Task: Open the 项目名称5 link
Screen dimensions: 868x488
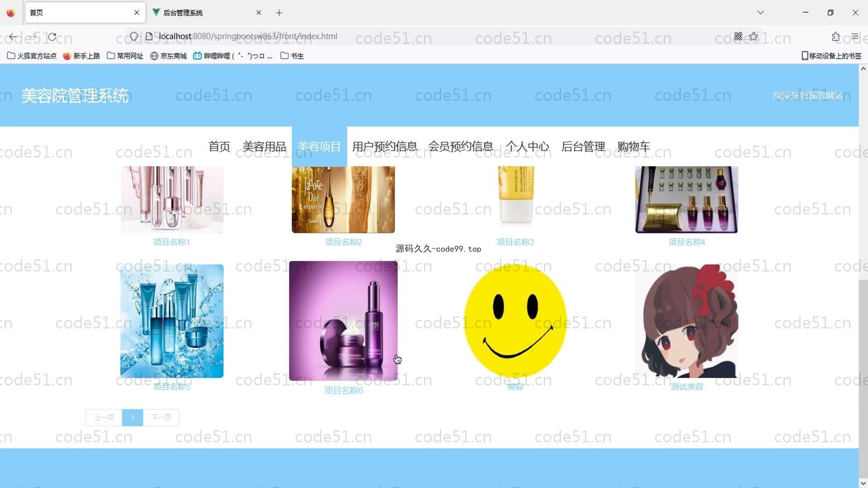Action: [x=172, y=387]
